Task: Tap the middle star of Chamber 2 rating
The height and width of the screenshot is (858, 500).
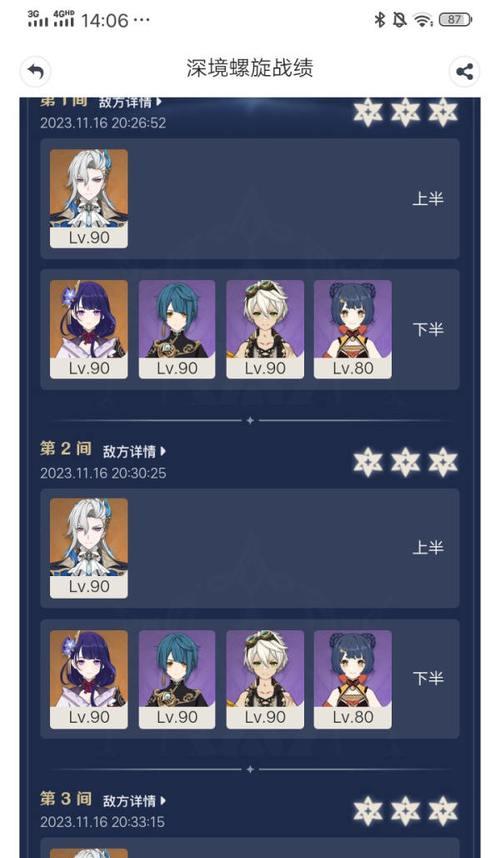Action: (x=405, y=462)
